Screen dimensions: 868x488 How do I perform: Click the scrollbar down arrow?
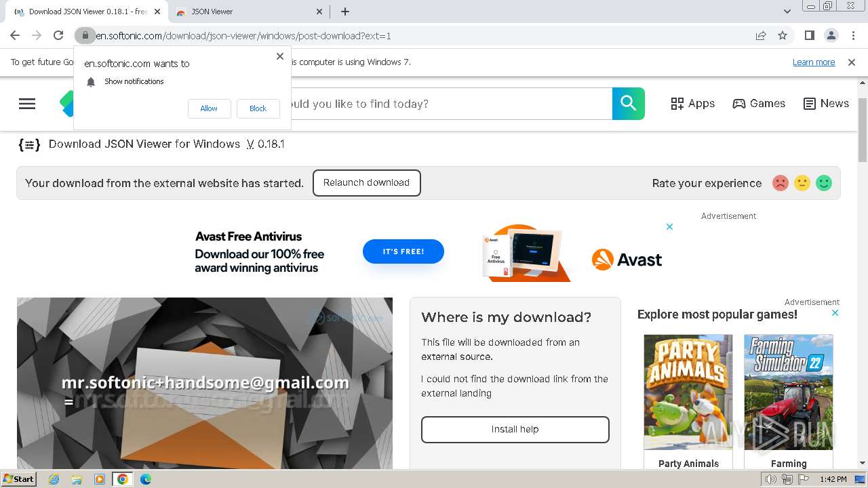pyautogui.click(x=863, y=463)
